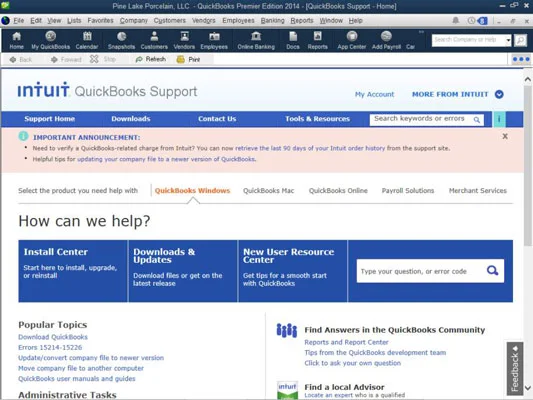
Task: Open the Reports icon in icon bar
Action: tap(317, 40)
